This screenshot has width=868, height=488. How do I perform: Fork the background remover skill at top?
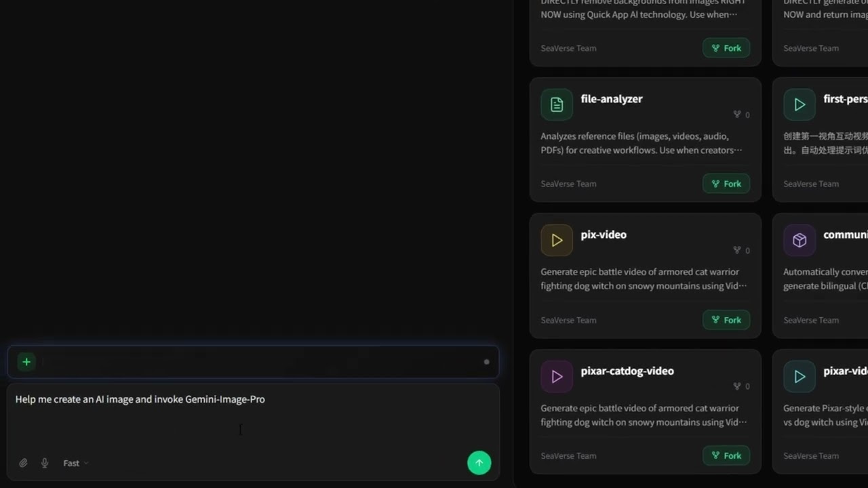(726, 48)
